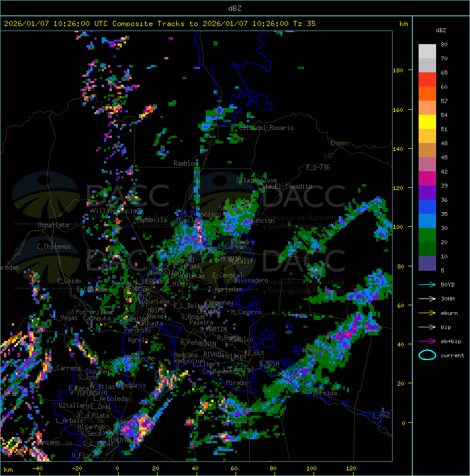The image size is (470, 476).
Task: Pick the tan 45–48 dBZ legend swatch
Action: tap(427, 150)
